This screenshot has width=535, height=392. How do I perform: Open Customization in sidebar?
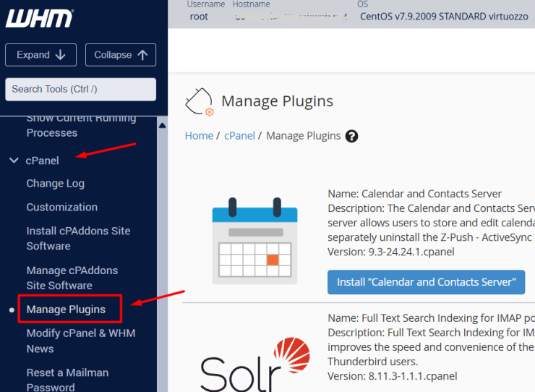click(61, 207)
